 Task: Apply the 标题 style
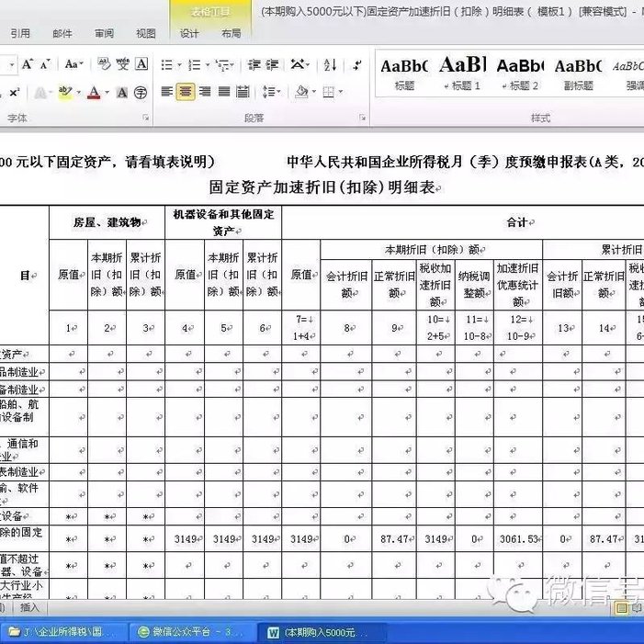[404, 73]
